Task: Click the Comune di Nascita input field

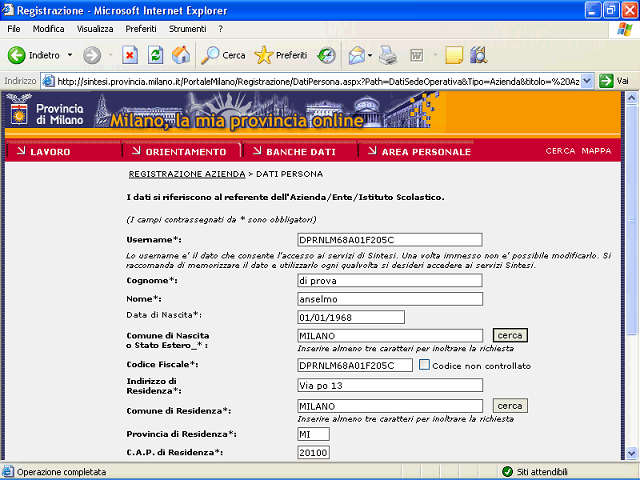Action: 390,336
